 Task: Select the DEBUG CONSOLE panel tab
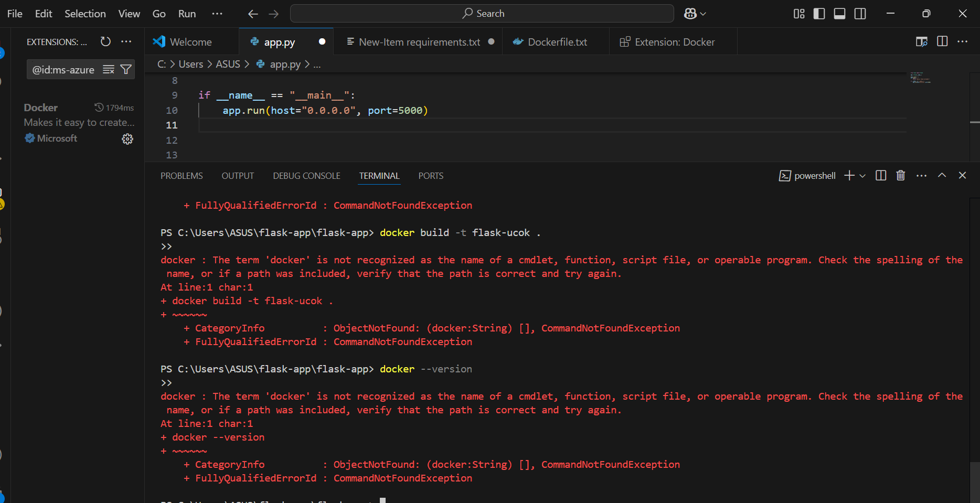306,175
